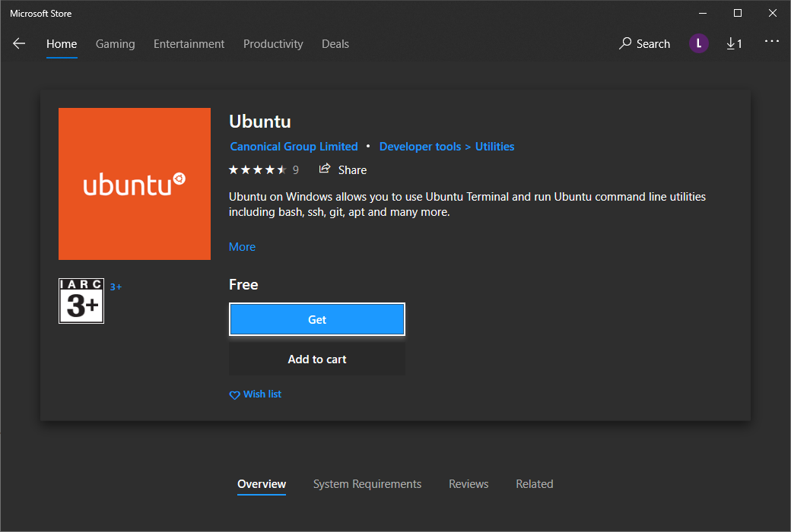Click the 3+ age rating link
The height and width of the screenshot is (532, 791).
(x=116, y=287)
